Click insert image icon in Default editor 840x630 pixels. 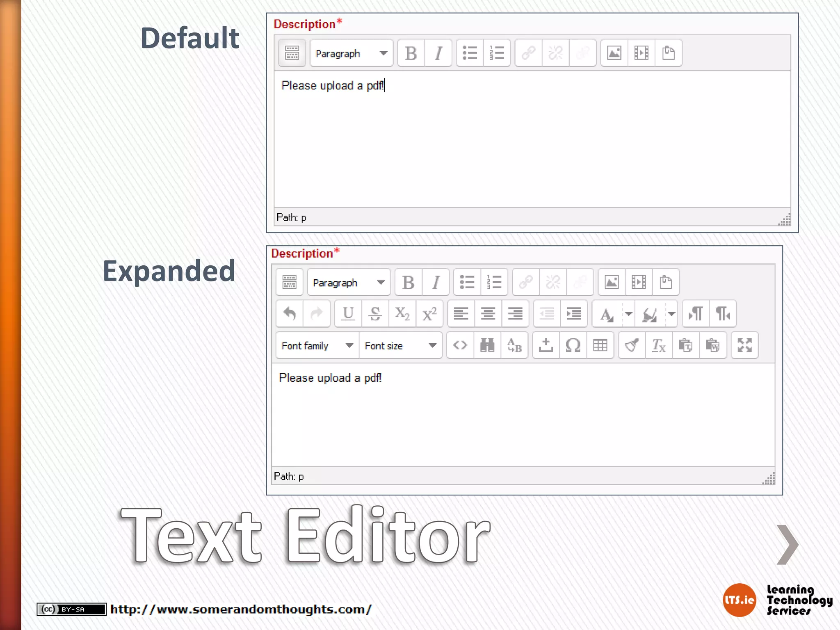[x=614, y=53]
